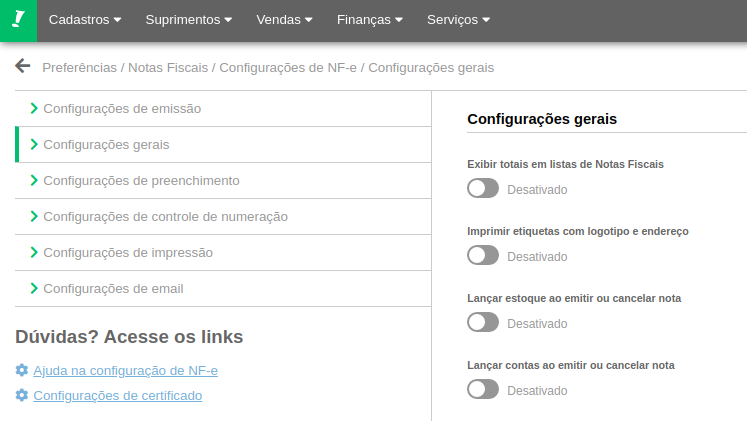This screenshot has width=747, height=421.
Task: Click the back arrow beside Preferências
Action: tap(23, 67)
